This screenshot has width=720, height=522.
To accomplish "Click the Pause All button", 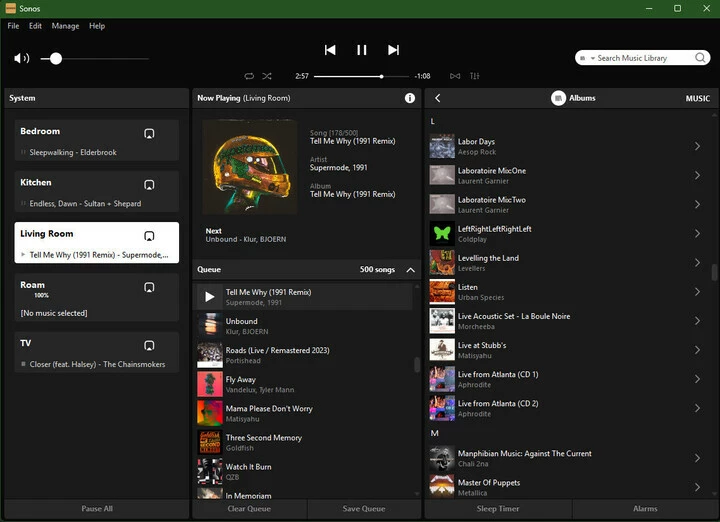I will (x=96, y=509).
